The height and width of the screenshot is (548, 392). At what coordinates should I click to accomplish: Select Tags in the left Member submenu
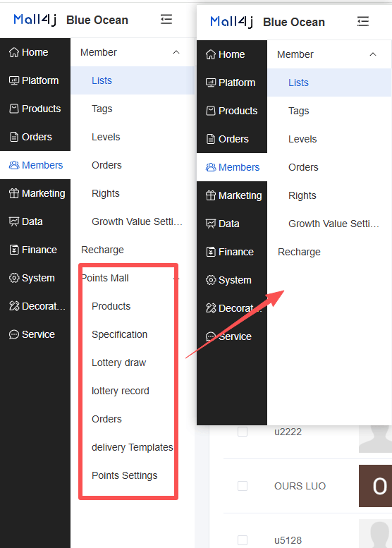(102, 109)
